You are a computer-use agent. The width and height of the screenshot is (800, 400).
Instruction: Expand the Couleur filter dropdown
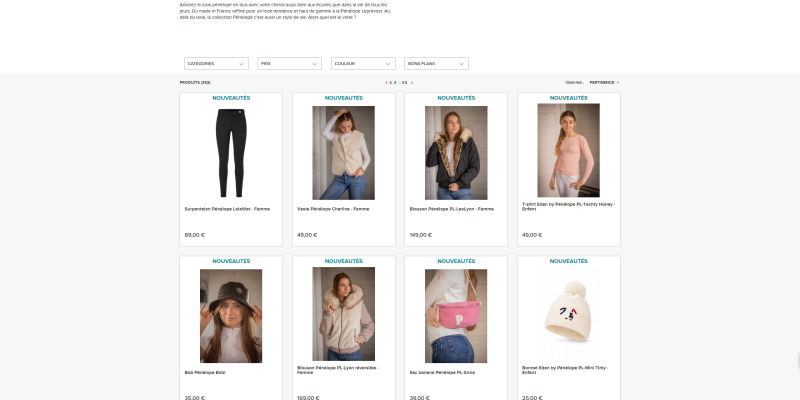pos(363,64)
